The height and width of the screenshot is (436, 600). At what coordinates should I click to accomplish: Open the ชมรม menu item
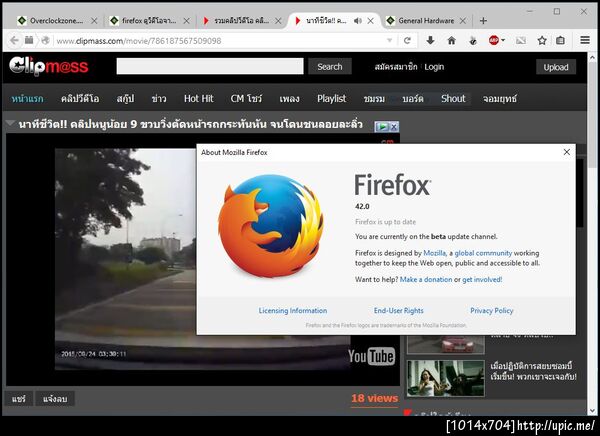374,99
